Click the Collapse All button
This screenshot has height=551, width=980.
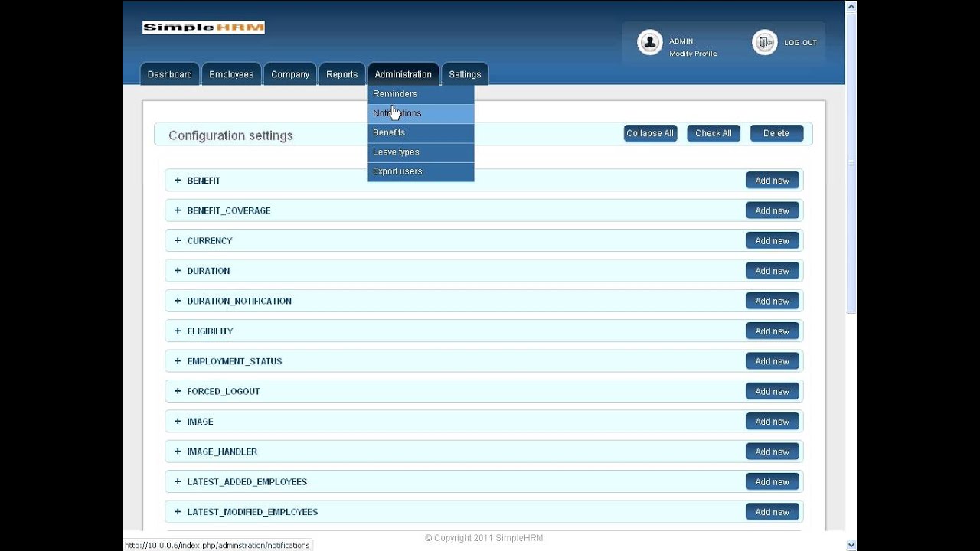[x=650, y=133]
